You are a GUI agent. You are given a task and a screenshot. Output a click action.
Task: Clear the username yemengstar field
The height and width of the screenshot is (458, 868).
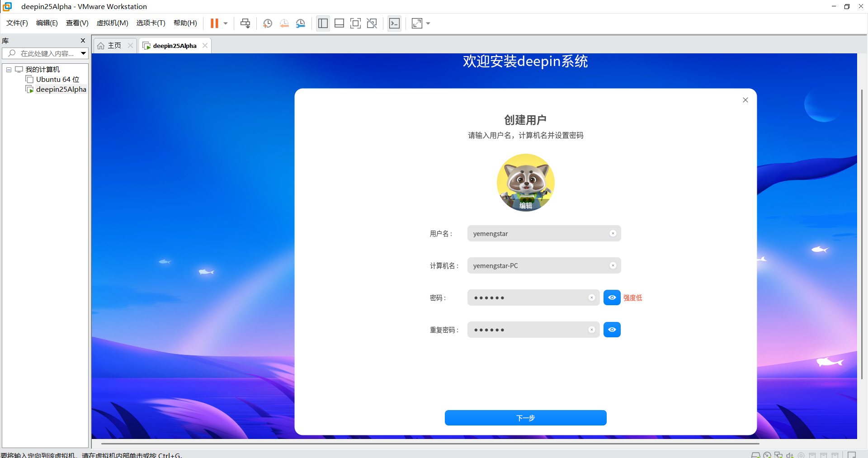[x=613, y=233]
